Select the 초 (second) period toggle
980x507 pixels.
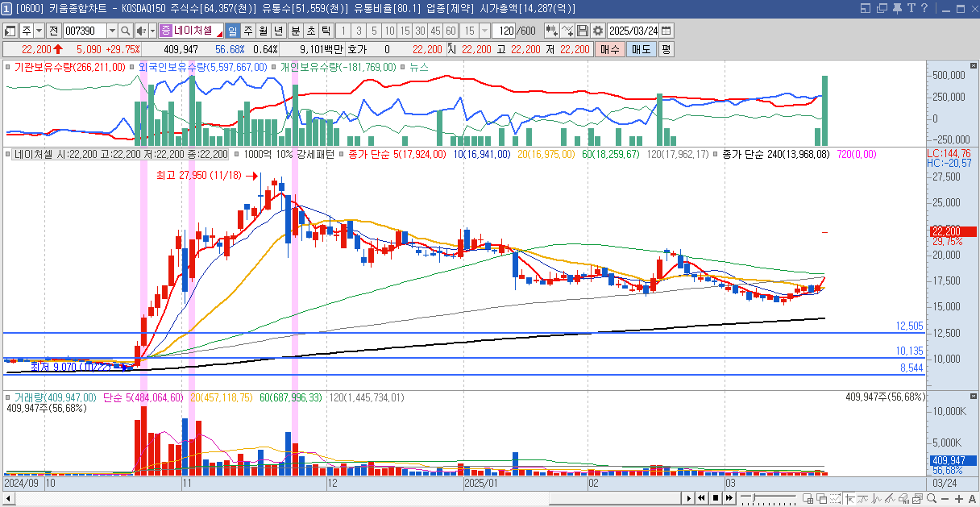(310, 31)
